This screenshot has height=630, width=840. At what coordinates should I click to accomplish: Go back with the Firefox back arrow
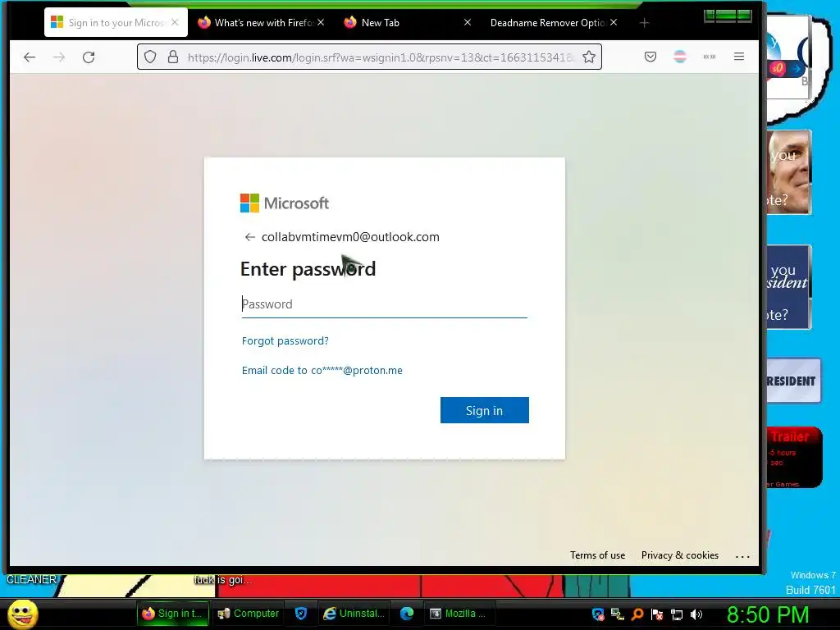click(x=30, y=57)
